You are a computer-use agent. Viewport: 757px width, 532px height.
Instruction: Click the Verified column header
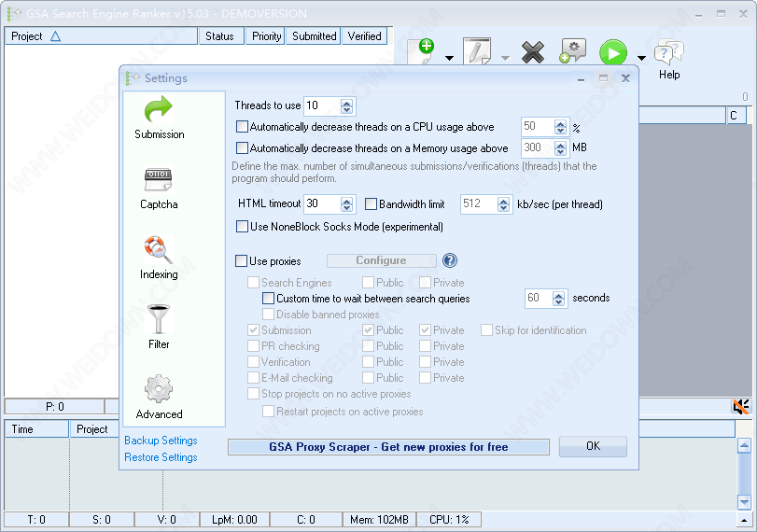pyautogui.click(x=364, y=36)
